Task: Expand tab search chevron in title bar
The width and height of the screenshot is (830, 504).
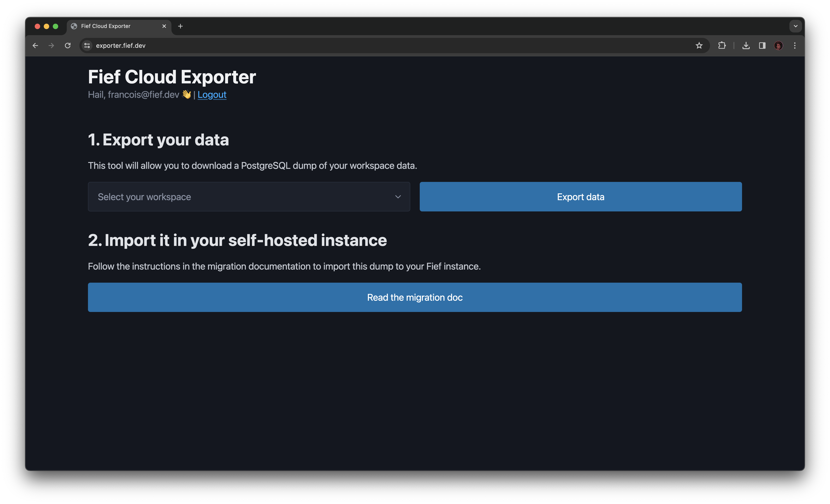Action: [x=795, y=26]
